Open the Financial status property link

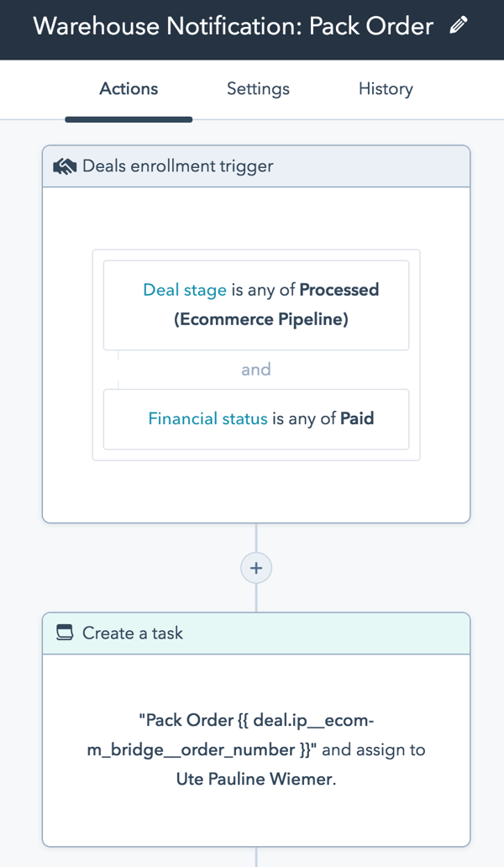click(x=207, y=418)
